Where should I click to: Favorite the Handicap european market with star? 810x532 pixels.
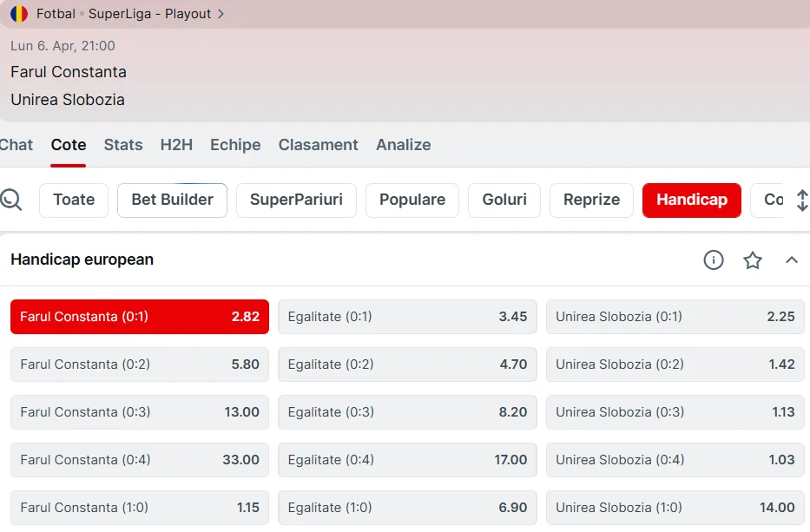pyautogui.click(x=753, y=259)
